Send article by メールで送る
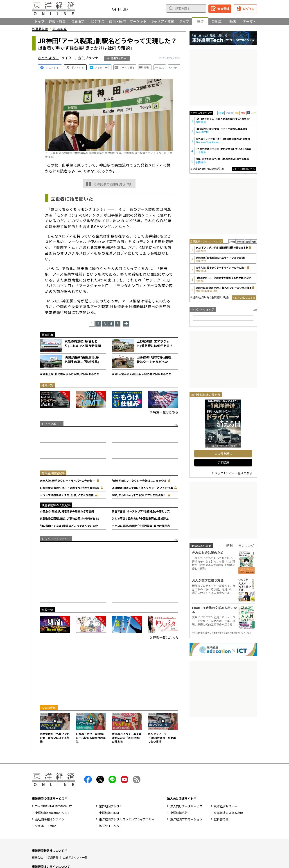This screenshot has width=289, height=868. 124,67
